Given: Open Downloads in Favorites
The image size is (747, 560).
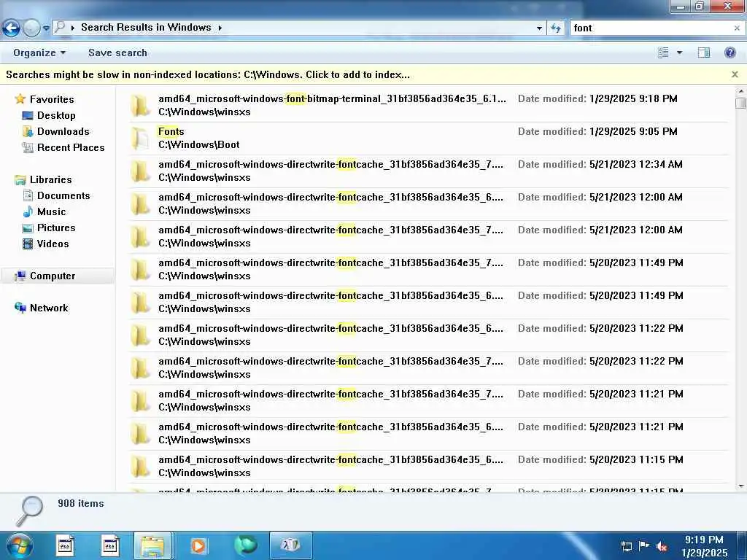Looking at the screenshot, I should pyautogui.click(x=63, y=131).
